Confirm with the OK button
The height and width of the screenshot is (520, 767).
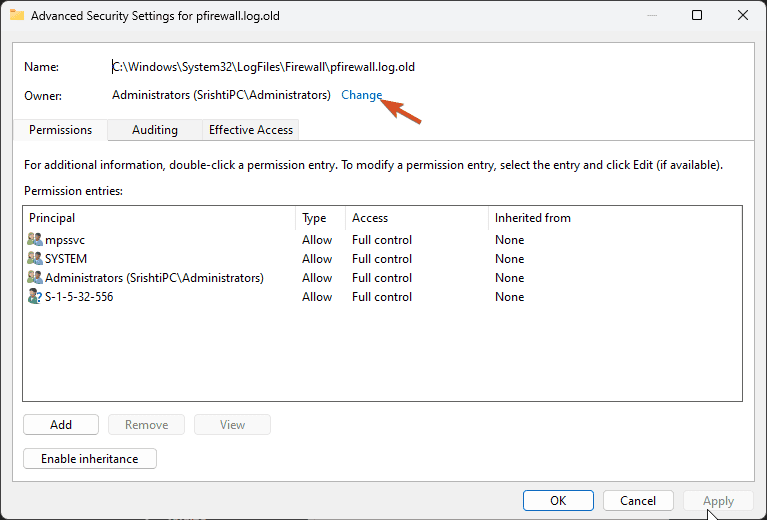pyautogui.click(x=558, y=500)
